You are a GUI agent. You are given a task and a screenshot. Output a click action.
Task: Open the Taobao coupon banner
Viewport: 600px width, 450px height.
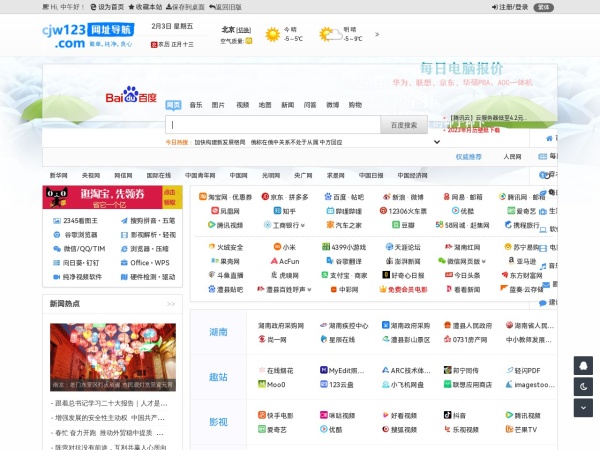click(x=112, y=197)
